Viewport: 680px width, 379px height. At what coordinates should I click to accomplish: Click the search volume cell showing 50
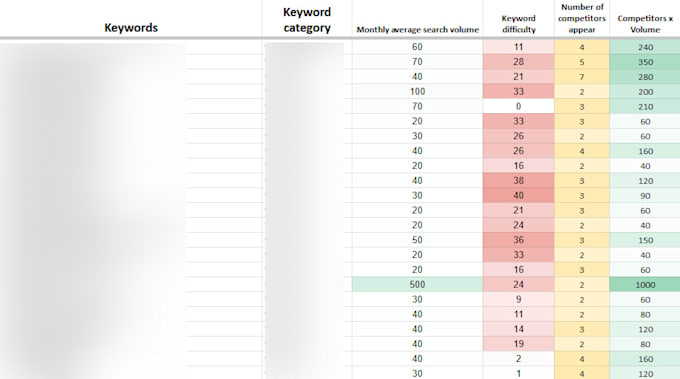417,240
